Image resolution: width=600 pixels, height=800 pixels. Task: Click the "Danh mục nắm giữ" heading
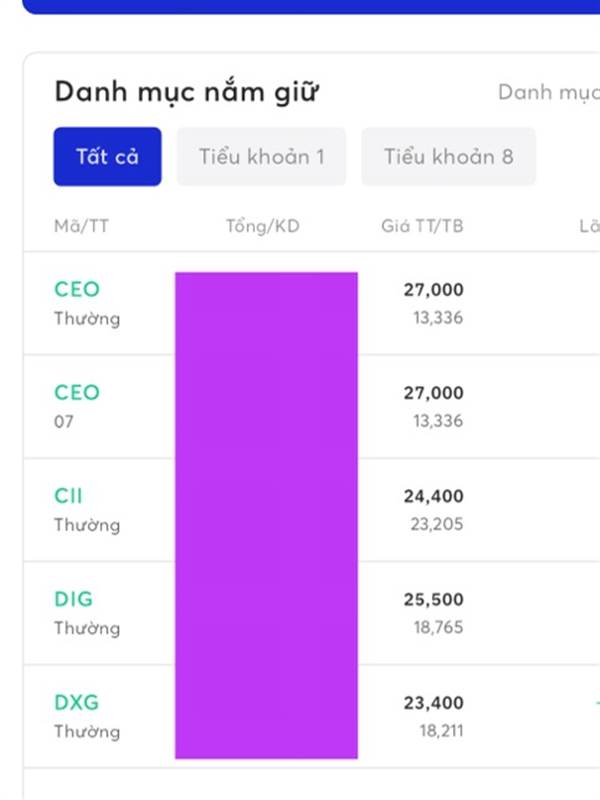point(186,92)
